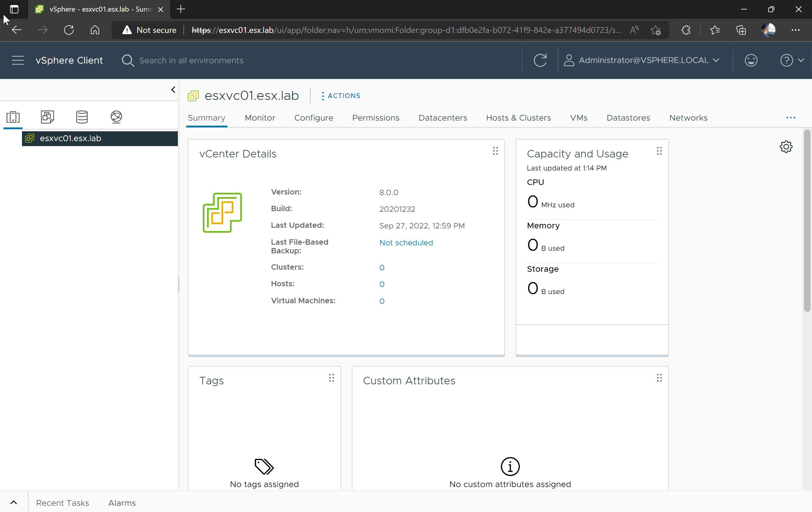Click the dashboard settings gear icon
This screenshot has width=812, height=512.
(786, 147)
